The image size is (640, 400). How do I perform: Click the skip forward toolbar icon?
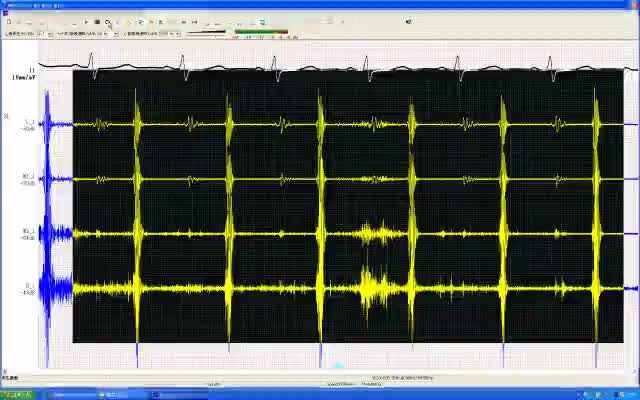pyautogui.click(x=194, y=22)
